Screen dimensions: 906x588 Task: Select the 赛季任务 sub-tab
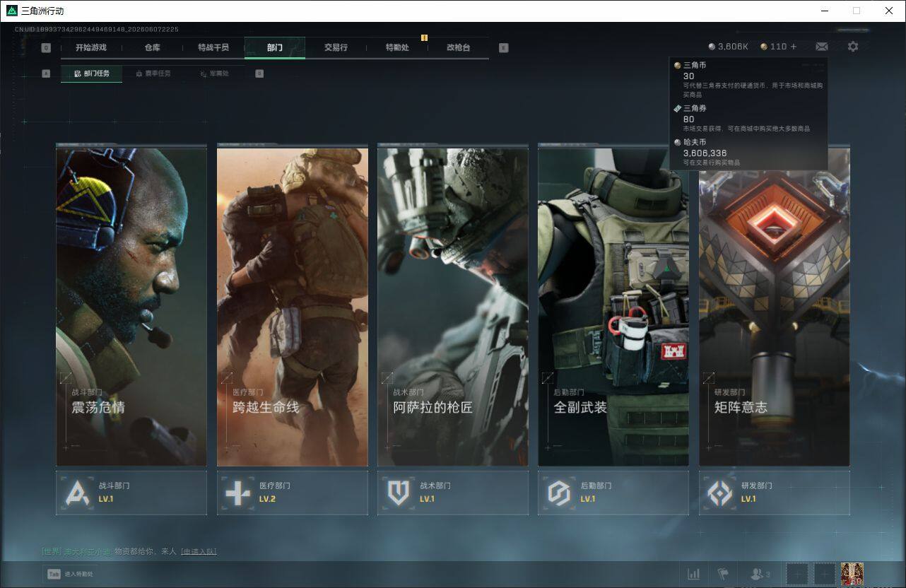click(153, 73)
